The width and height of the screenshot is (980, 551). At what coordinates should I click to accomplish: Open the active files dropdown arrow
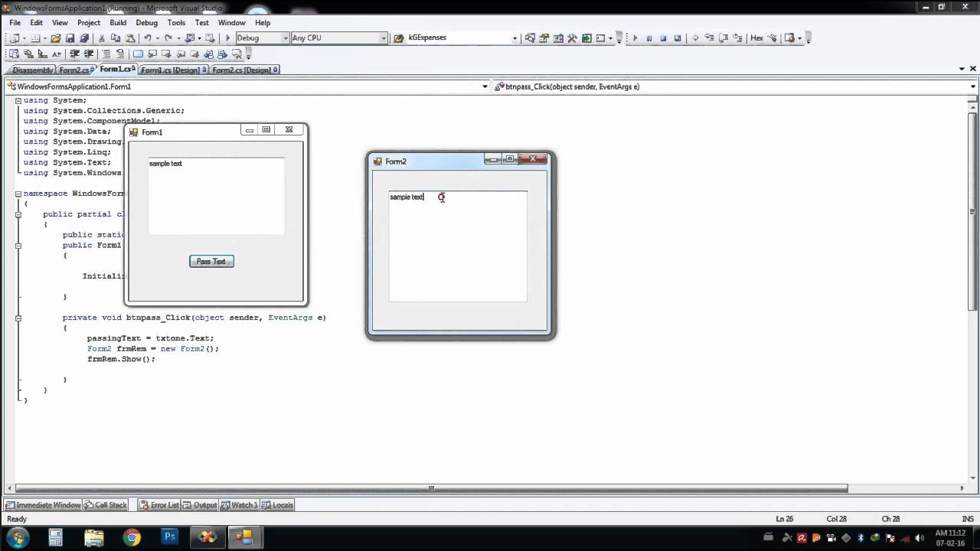point(962,69)
